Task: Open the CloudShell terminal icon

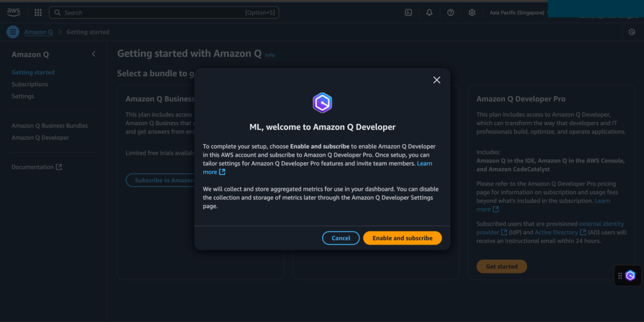Action: (x=408, y=13)
